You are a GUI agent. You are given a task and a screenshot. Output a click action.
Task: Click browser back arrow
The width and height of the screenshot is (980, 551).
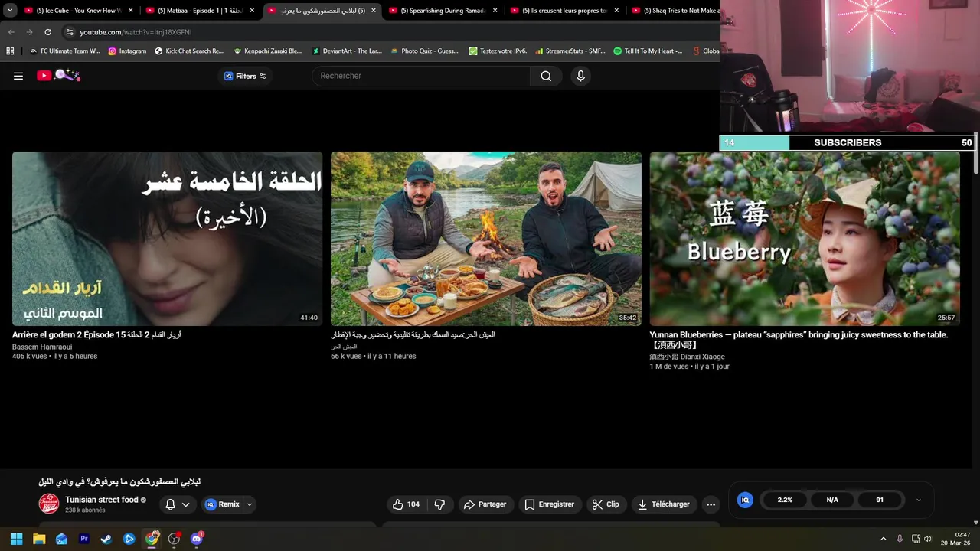point(11,32)
